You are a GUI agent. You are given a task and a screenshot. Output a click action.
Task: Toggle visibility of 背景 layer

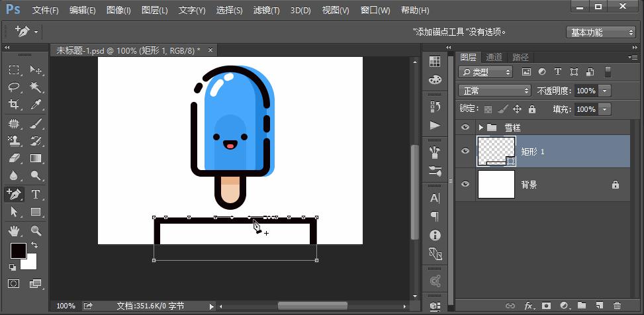pos(465,185)
